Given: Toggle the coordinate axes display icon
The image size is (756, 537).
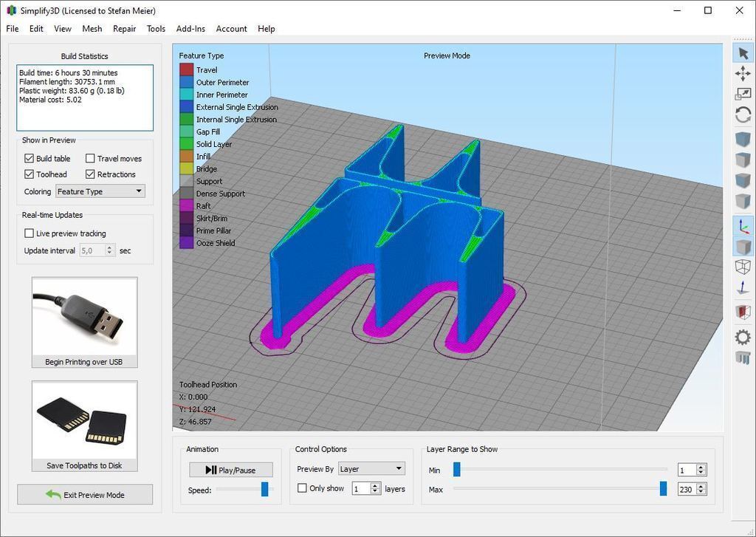Looking at the screenshot, I should [x=743, y=226].
